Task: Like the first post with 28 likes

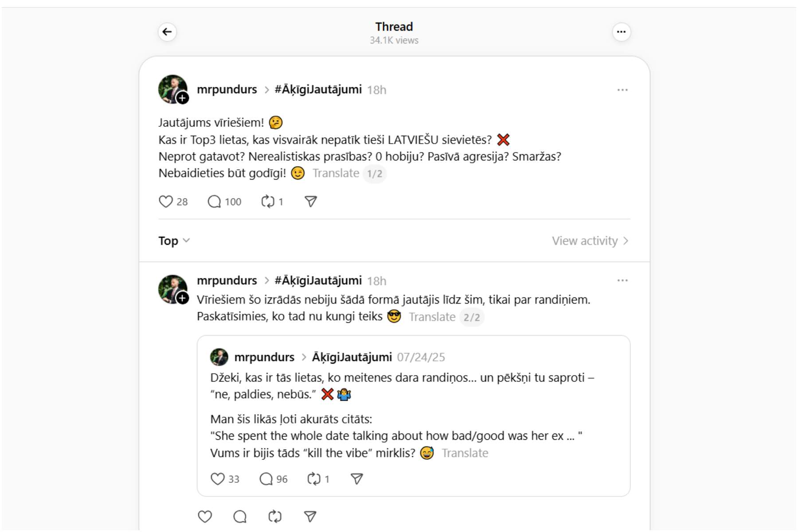Action: (x=166, y=202)
